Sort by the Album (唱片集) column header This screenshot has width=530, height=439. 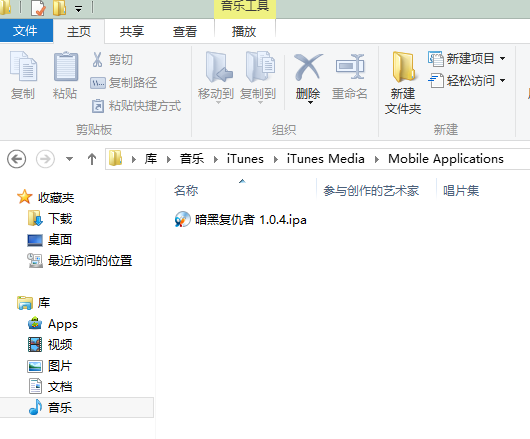coord(461,191)
